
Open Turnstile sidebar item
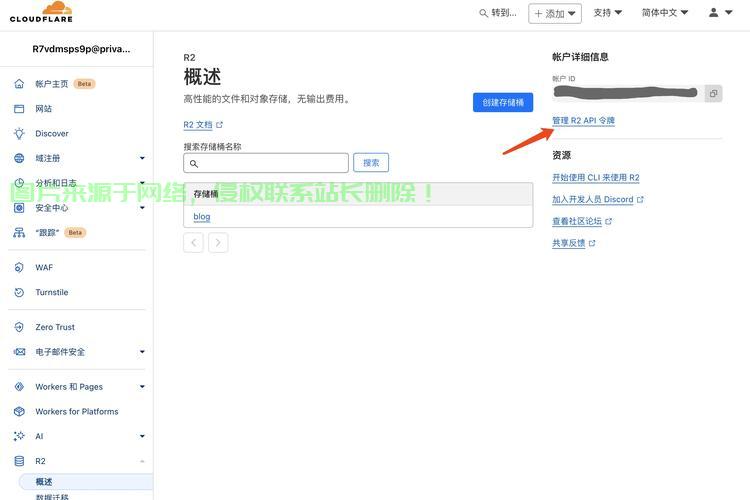pos(52,292)
